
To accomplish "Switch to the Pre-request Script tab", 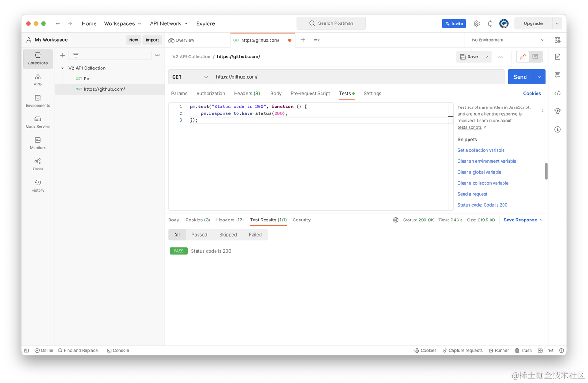I will pos(310,93).
